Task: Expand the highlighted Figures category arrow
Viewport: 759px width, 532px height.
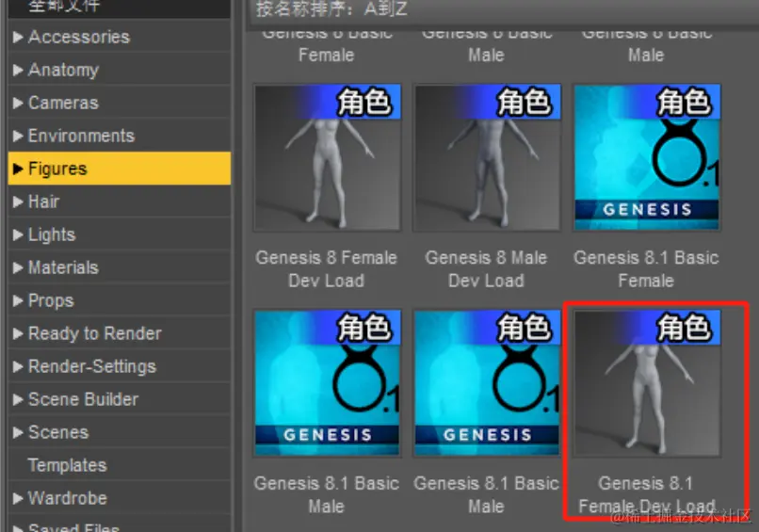Action: tap(18, 169)
